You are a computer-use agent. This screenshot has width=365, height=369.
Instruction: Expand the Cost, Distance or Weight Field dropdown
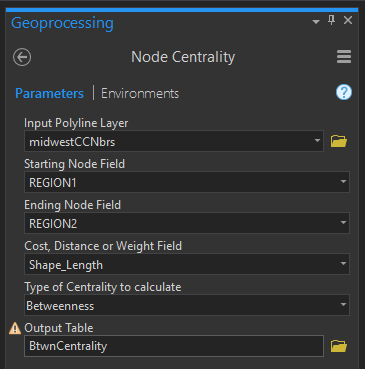click(343, 264)
